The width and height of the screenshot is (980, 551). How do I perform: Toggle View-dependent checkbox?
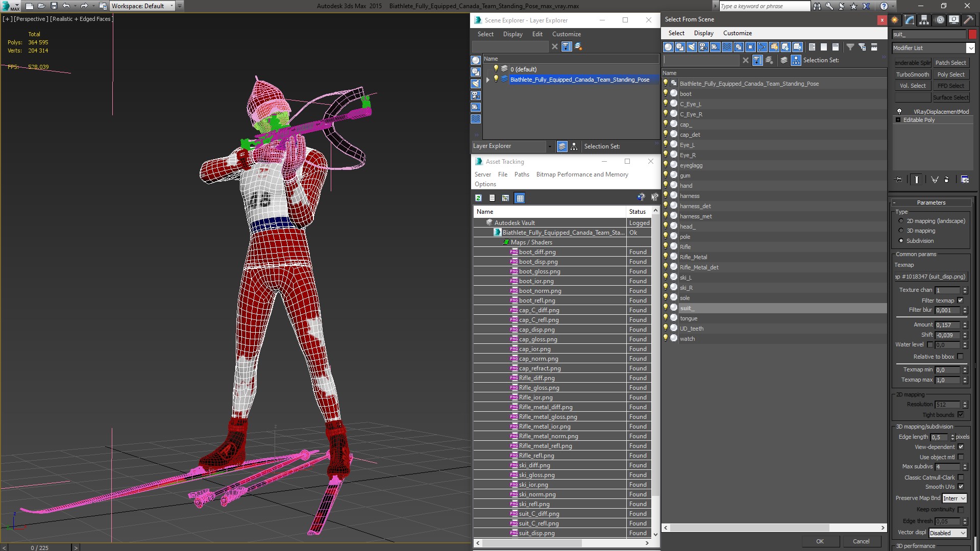tap(961, 447)
